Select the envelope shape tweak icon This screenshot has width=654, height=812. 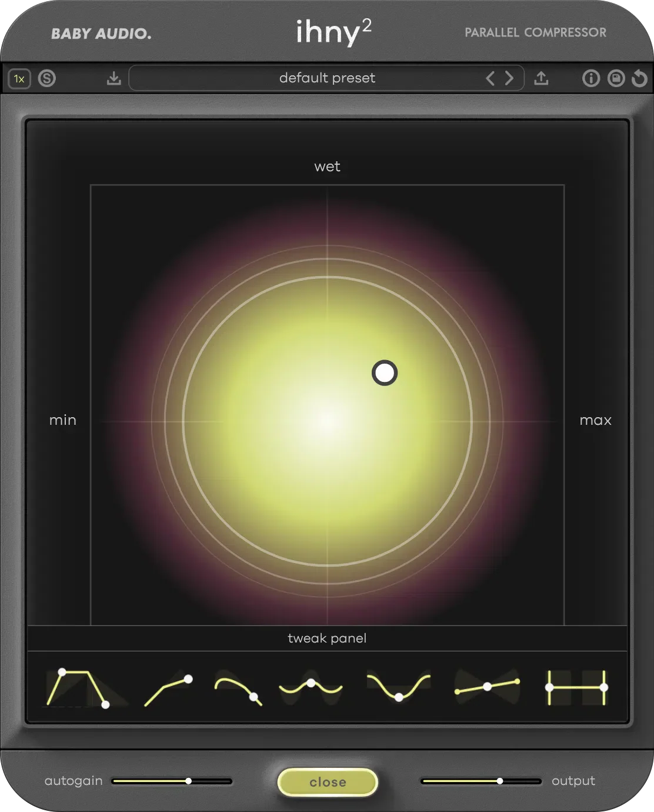coord(79,687)
